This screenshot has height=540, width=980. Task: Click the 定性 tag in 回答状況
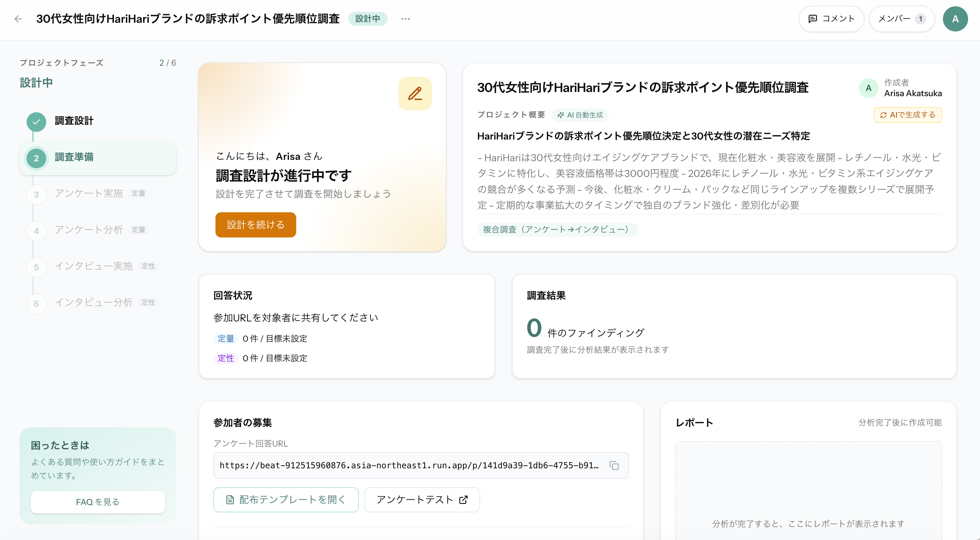[226, 358]
